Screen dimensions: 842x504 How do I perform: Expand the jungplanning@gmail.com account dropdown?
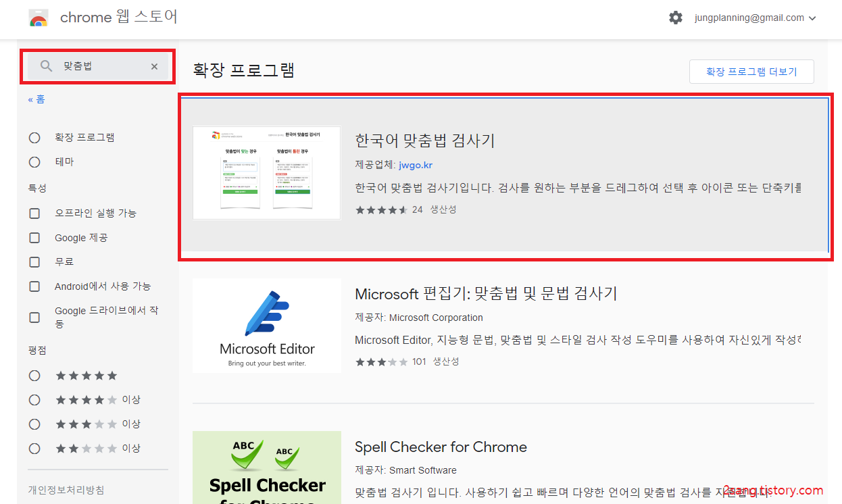755,18
